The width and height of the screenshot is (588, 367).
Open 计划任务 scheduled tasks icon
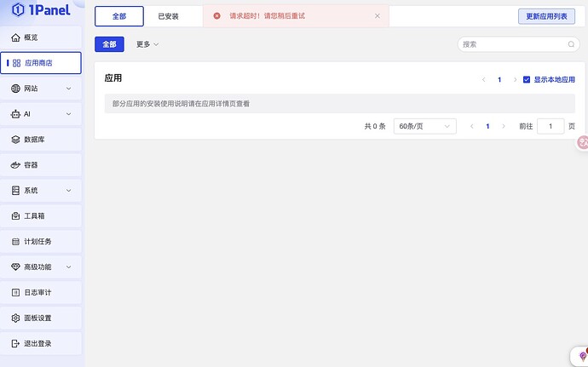click(16, 242)
